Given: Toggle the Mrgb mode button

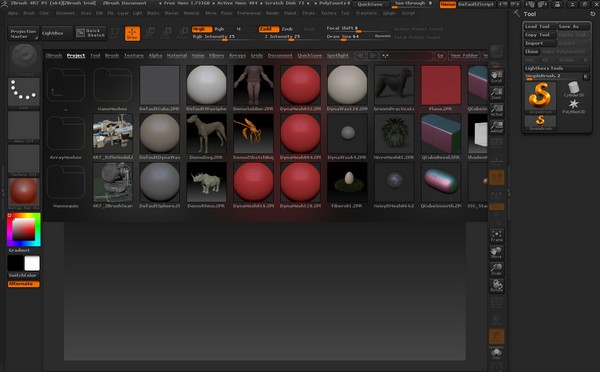Looking at the screenshot, I should [x=202, y=29].
